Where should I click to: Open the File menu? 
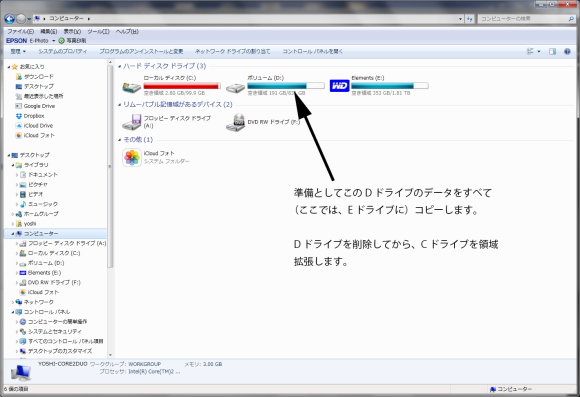tap(20, 31)
